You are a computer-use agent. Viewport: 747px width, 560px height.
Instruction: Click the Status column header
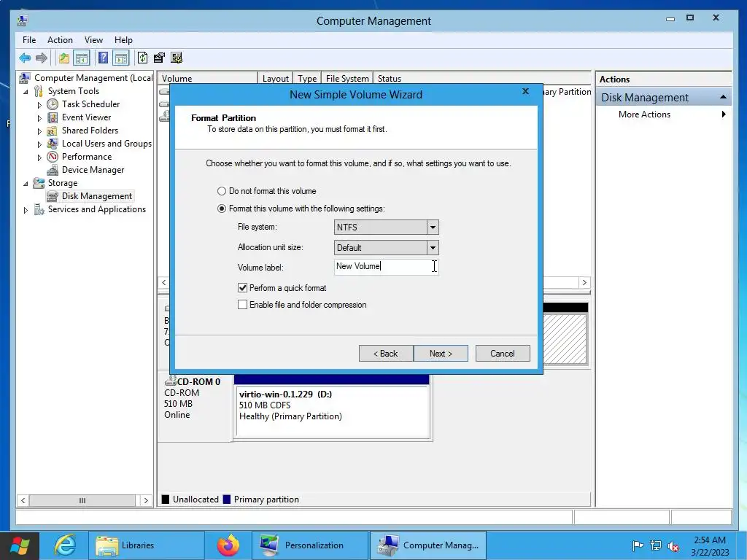[390, 79]
